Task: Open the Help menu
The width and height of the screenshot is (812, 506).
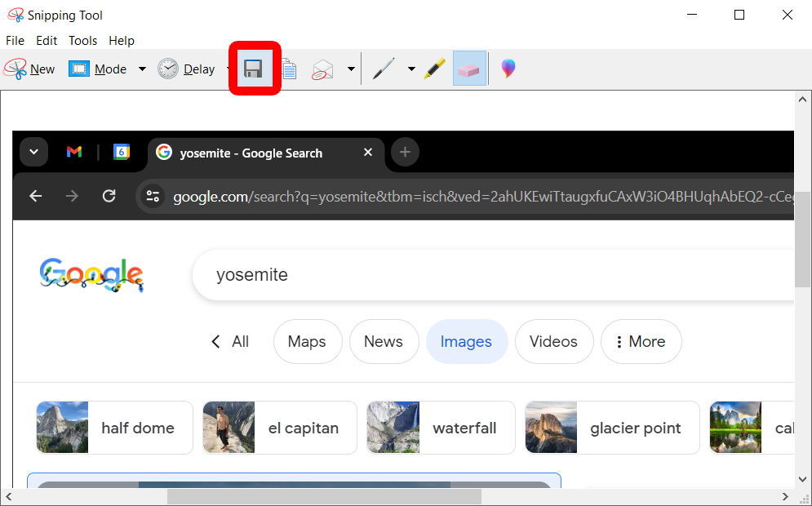Action: [122, 41]
